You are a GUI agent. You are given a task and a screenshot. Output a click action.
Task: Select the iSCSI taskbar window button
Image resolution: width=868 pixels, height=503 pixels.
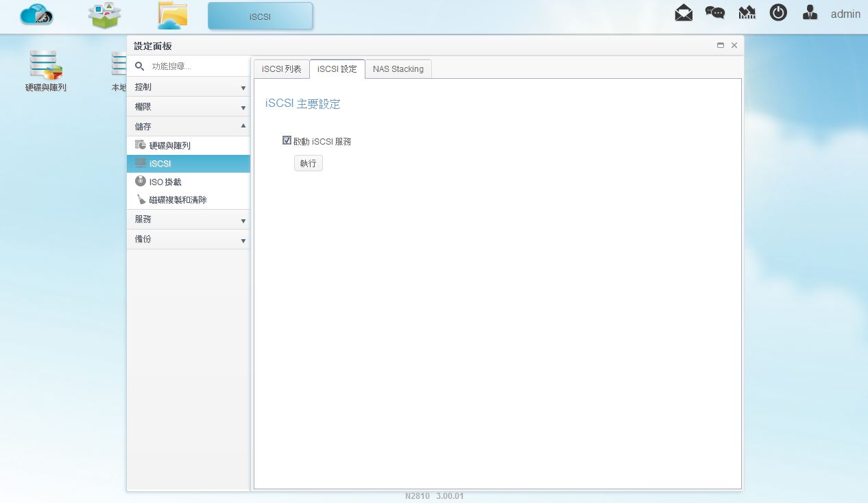coord(261,16)
